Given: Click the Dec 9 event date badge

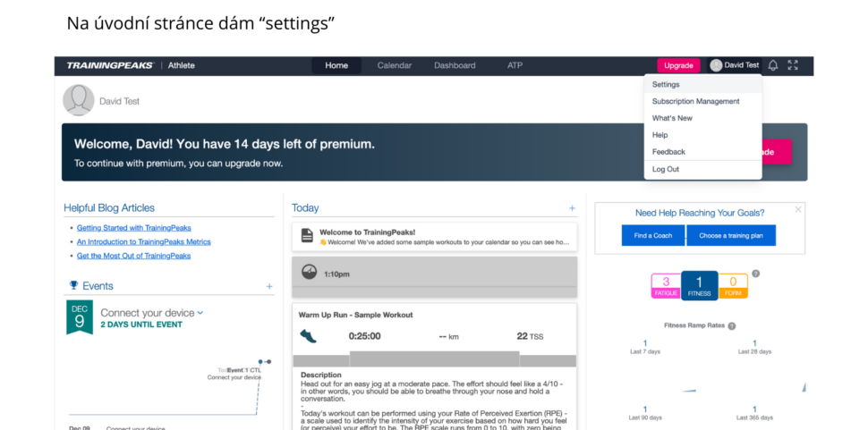Looking at the screenshot, I should pos(79,317).
